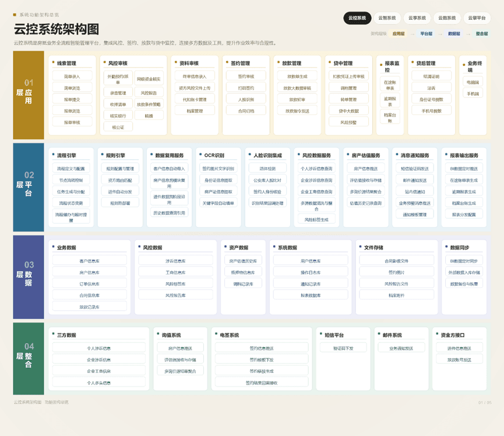Select the 结清证明 item
The image size is (504, 436).
tap(431, 76)
